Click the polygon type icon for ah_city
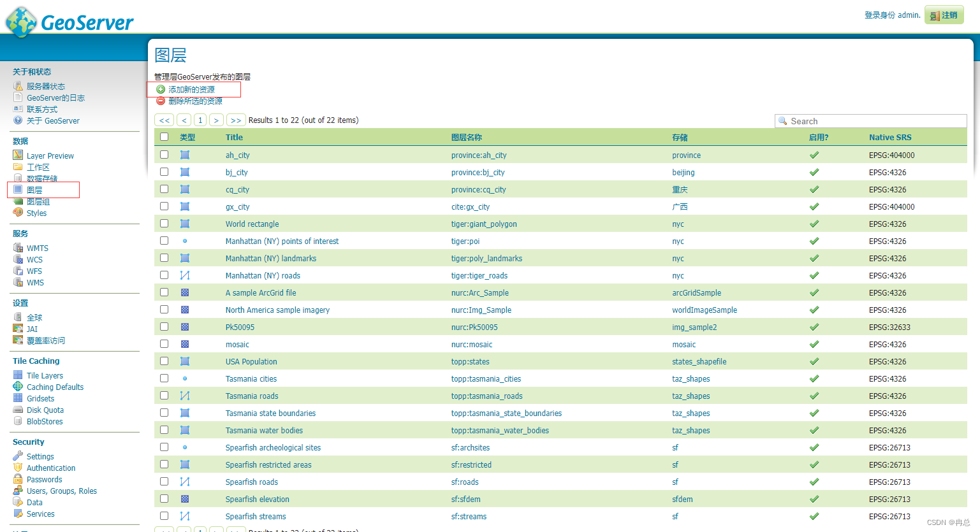 pos(185,155)
